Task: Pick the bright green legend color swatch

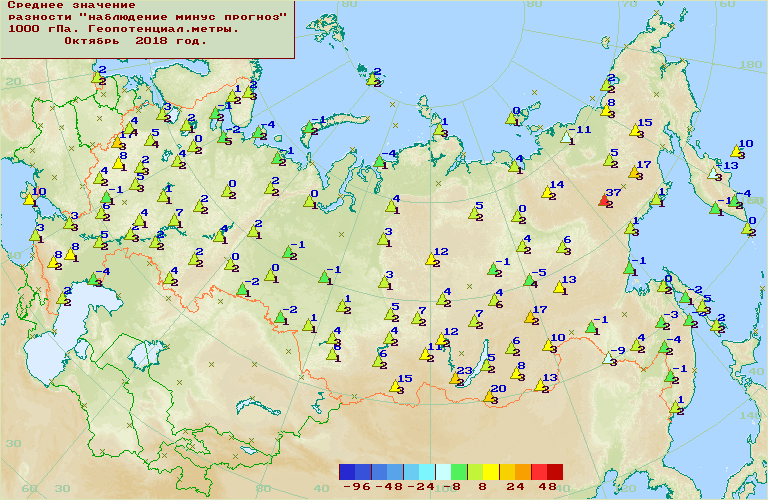Action: [x=459, y=472]
